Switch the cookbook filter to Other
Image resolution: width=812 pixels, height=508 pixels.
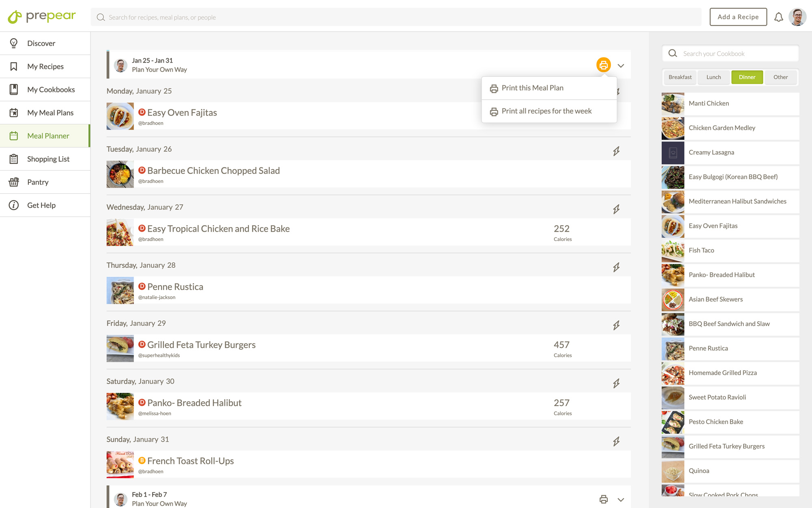[780, 77]
